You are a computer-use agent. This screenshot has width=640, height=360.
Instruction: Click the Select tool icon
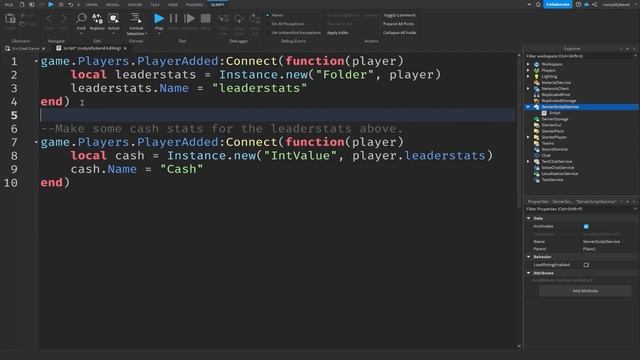click(113, 18)
